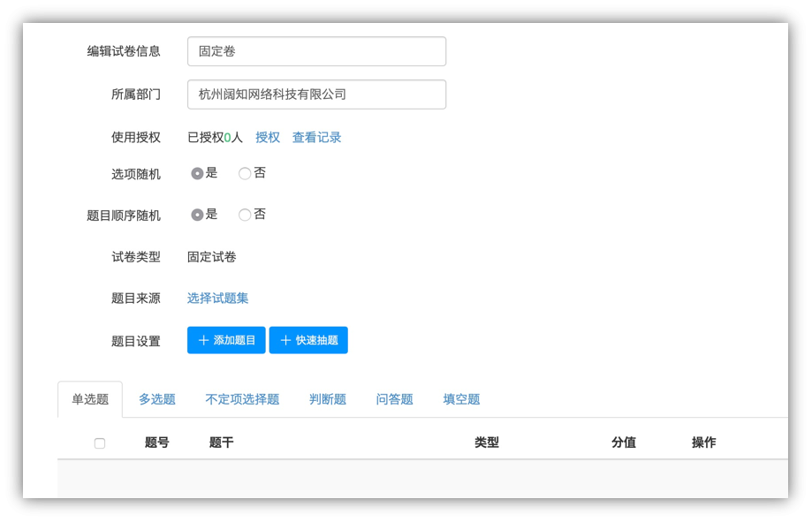
Task: Open the 不定项选择题 tab
Action: (242, 399)
